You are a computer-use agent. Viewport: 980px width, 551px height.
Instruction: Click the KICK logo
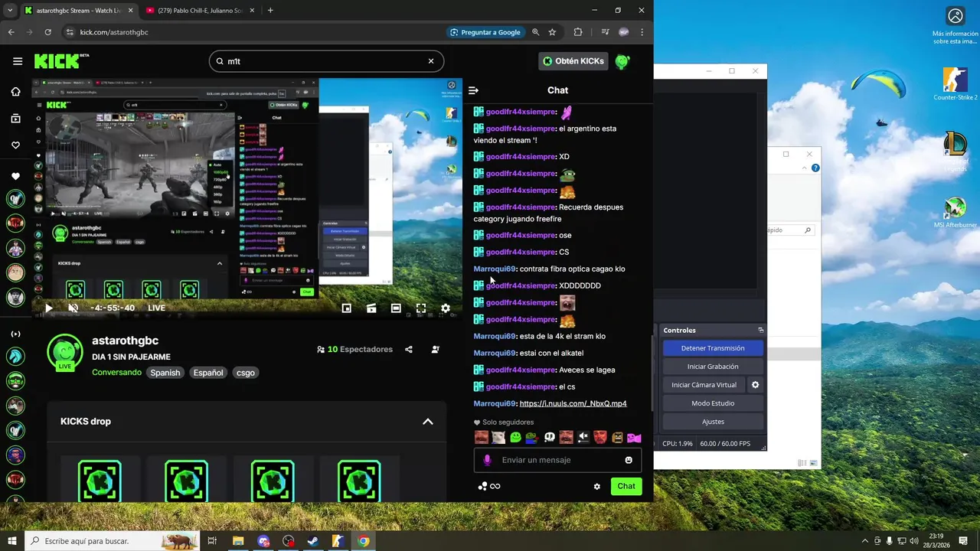point(61,61)
